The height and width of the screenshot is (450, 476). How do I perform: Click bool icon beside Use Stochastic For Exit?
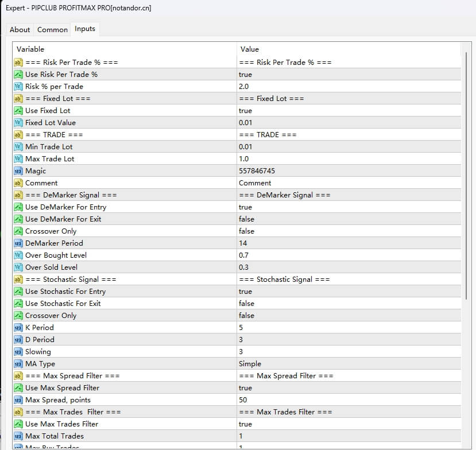(x=18, y=304)
